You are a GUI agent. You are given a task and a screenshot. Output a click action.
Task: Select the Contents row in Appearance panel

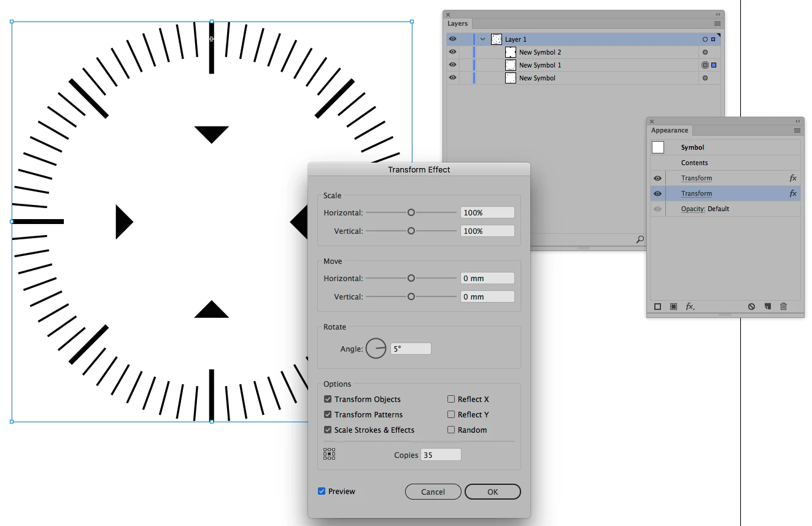(x=725, y=163)
